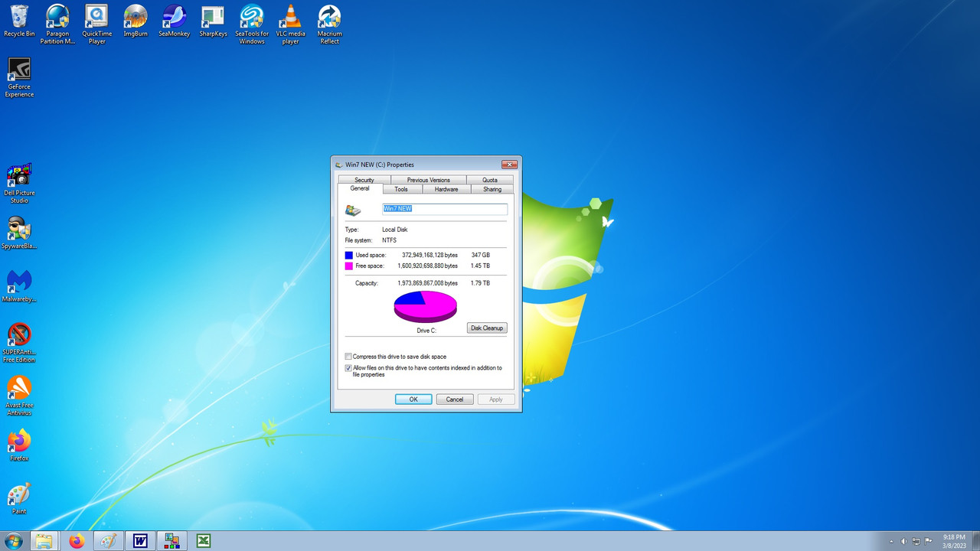This screenshot has height=551, width=980.
Task: Click the volume speaker icon in system tray
Action: pyautogui.click(x=904, y=541)
